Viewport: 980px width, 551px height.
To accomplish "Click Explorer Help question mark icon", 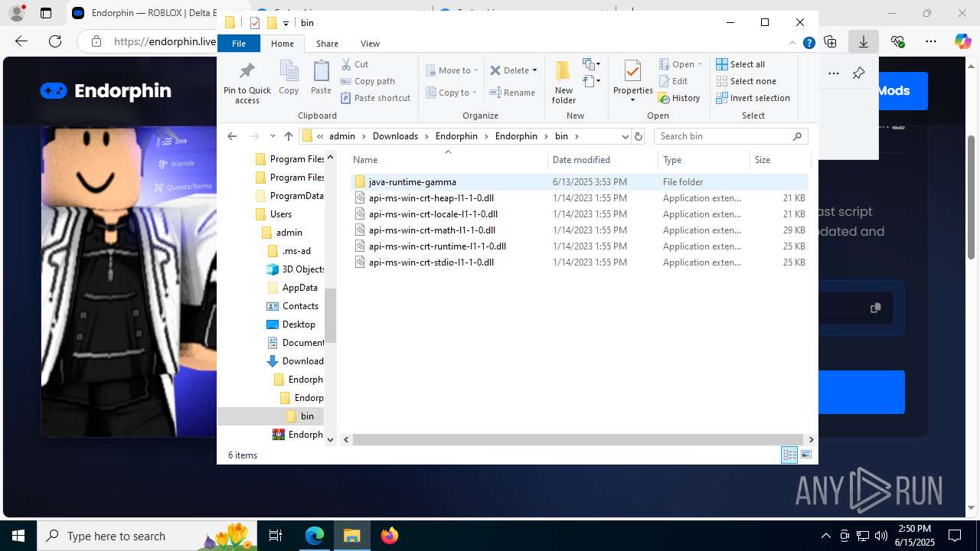I will (808, 44).
